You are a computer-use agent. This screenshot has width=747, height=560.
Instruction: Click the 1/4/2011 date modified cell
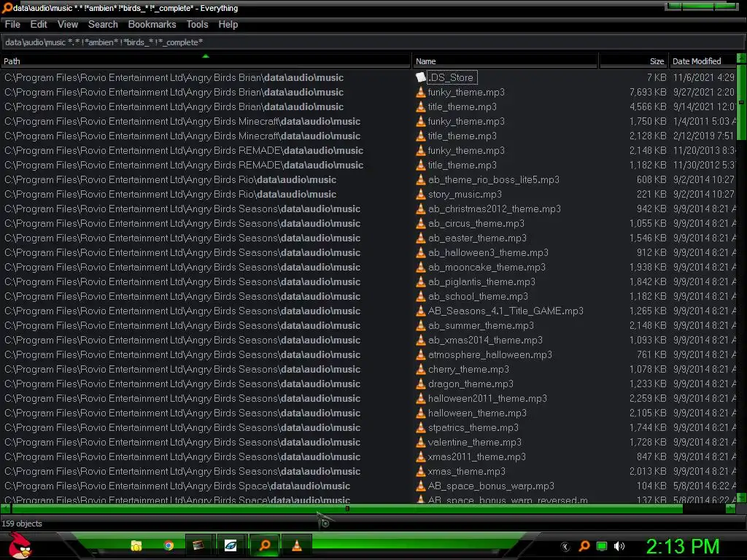click(x=704, y=122)
